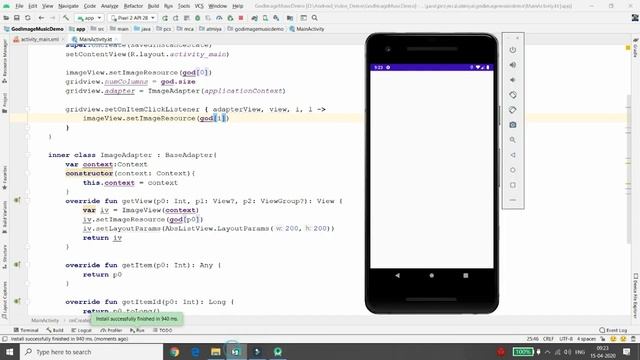The image size is (640, 360).
Task: Open the Refactor menu
Action: pyautogui.click(x=133, y=6)
